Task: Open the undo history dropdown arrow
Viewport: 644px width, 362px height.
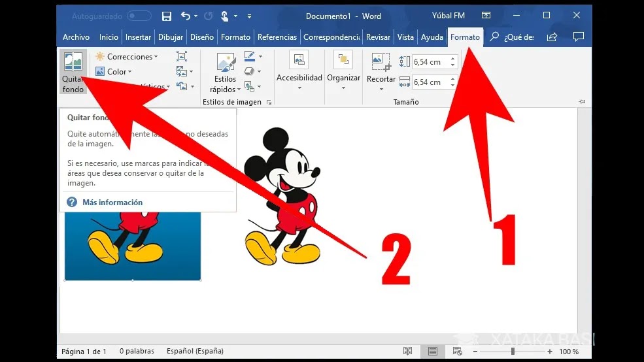Action: coord(196,16)
